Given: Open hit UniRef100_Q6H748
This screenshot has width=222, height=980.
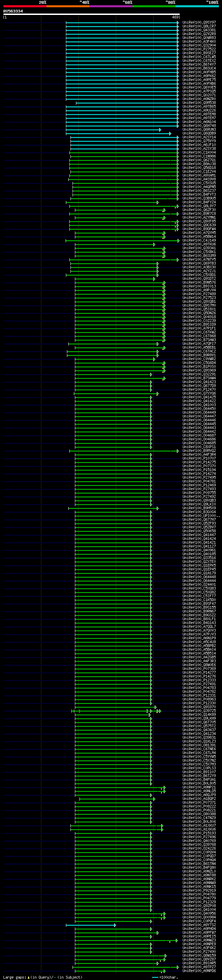Looking at the screenshot, I should point(199,125).
